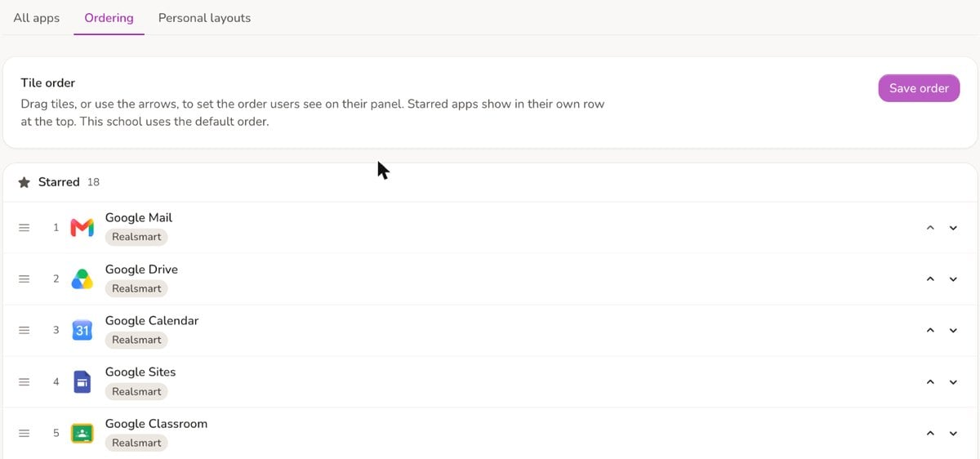
Task: Click the Google Drive app icon
Action: click(82, 279)
